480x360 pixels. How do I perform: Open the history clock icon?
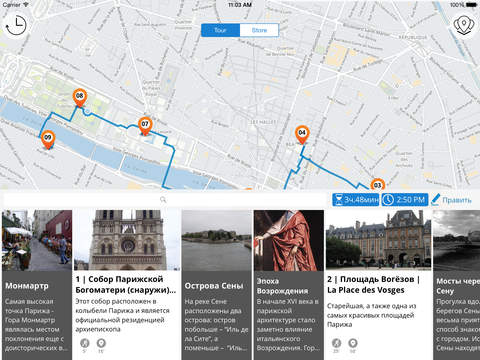coord(16,25)
